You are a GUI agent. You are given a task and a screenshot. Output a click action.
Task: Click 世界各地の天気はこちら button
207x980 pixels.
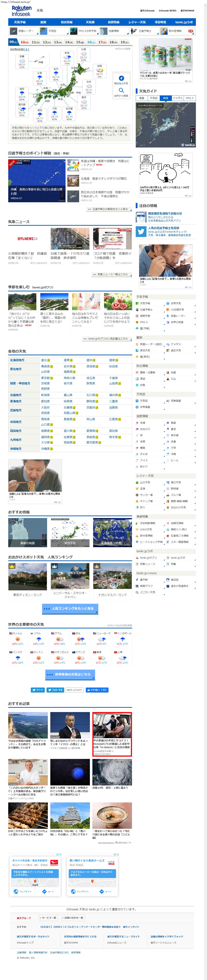[x=70, y=674]
